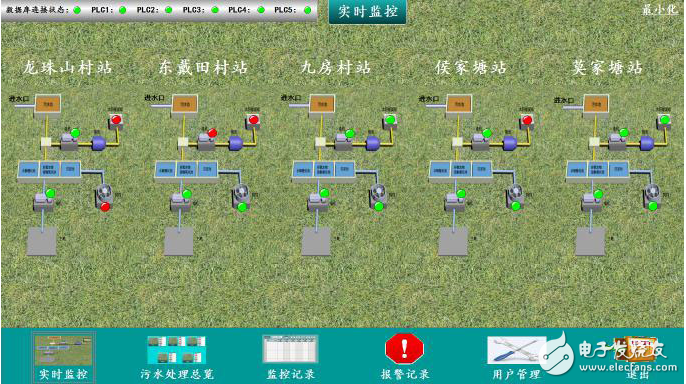
Task: Open the 监控记录 table icon
Action: click(x=290, y=349)
